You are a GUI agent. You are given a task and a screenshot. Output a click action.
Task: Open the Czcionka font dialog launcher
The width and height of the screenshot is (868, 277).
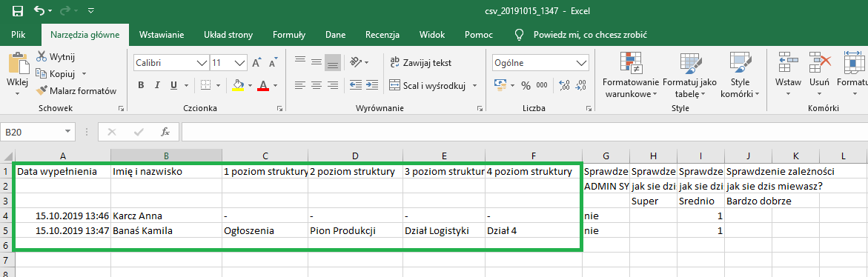tap(279, 108)
